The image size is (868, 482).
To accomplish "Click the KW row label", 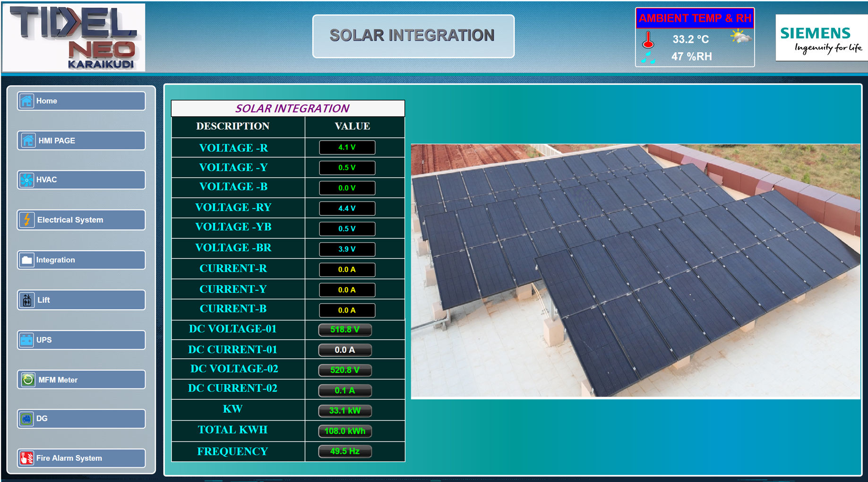I will click(x=233, y=409).
